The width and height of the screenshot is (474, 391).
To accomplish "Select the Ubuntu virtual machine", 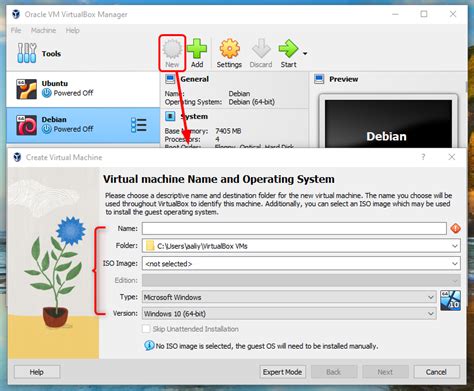I will click(83, 89).
